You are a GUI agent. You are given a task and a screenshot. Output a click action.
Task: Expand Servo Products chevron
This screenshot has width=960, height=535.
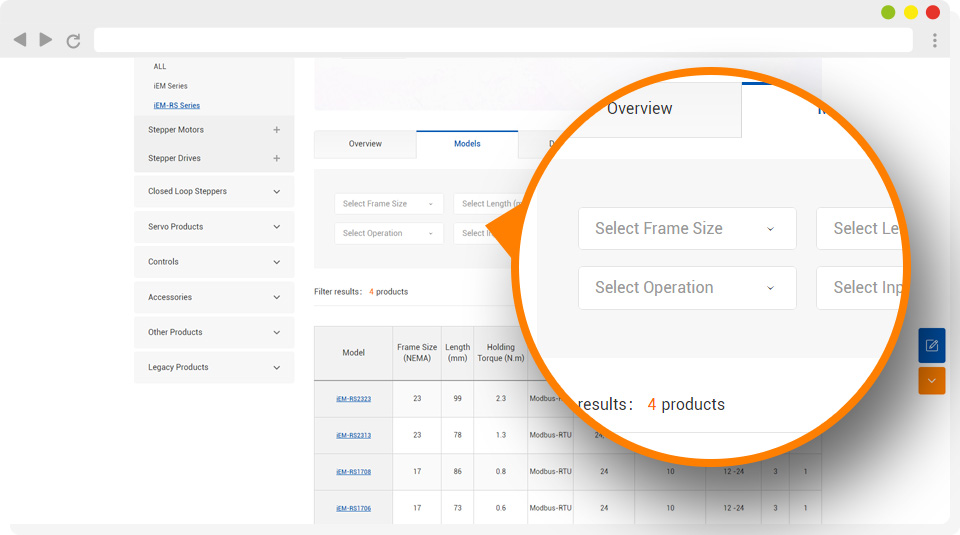pyautogui.click(x=277, y=227)
